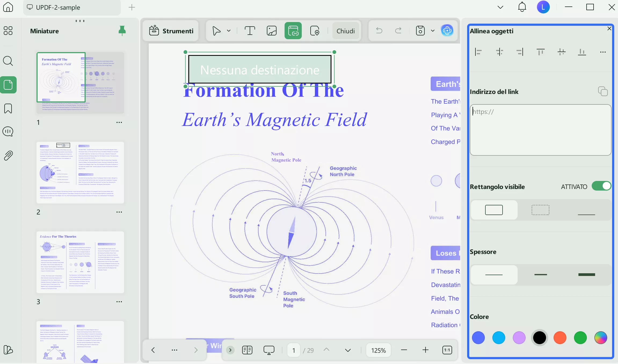Click the UPDF AI assistant icon
This screenshot has height=364, width=618.
(447, 31)
